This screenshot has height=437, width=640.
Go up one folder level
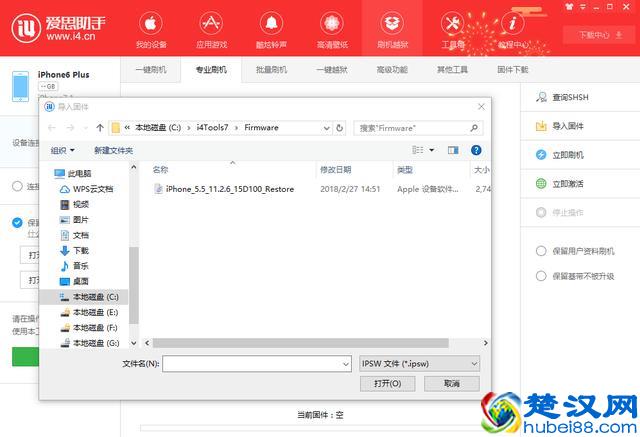(x=100, y=128)
